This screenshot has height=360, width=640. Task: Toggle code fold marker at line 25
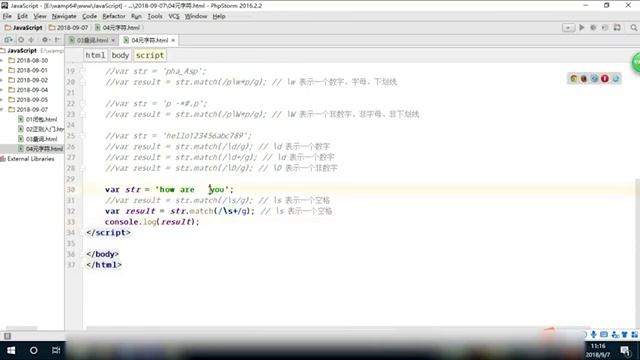tap(83, 136)
